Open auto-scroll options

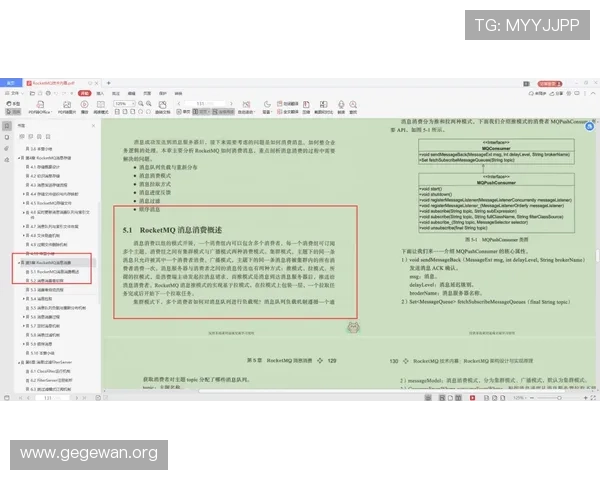(246, 107)
